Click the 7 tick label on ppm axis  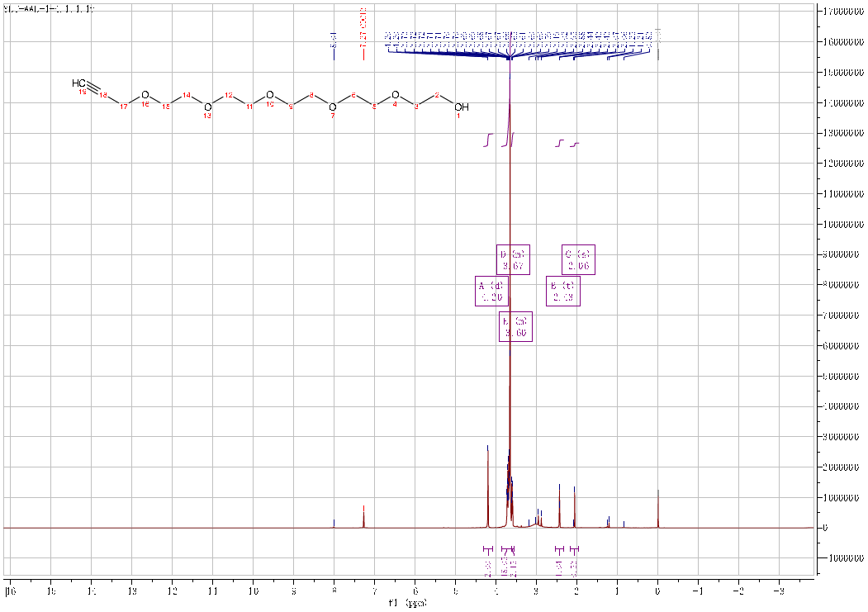pos(375,591)
